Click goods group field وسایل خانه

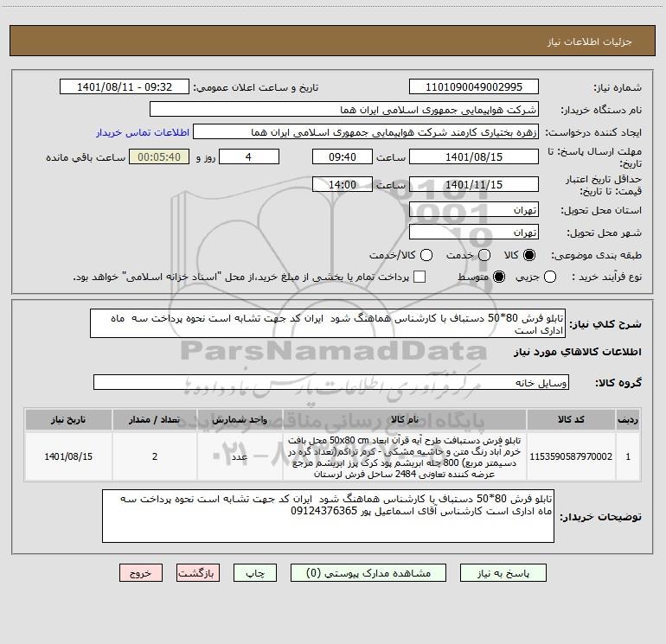(x=331, y=382)
